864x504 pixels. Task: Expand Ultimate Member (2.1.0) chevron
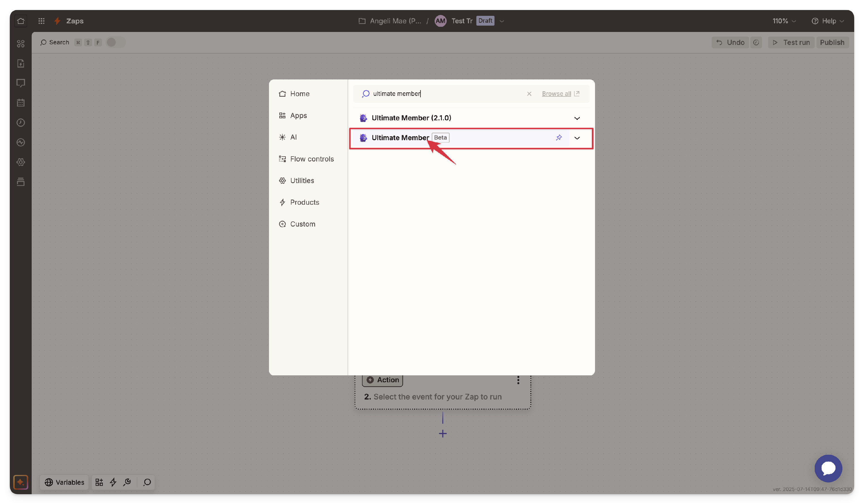(577, 118)
